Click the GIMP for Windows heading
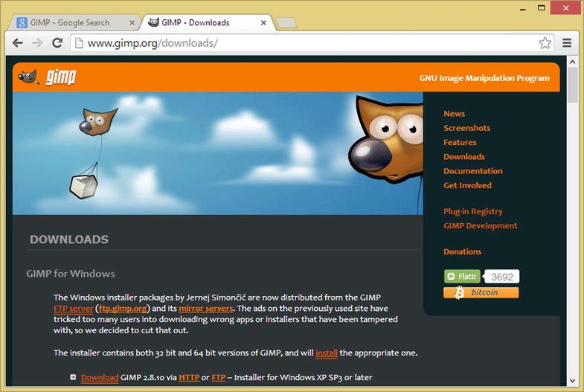Image resolution: width=584 pixels, height=392 pixels. tap(71, 274)
